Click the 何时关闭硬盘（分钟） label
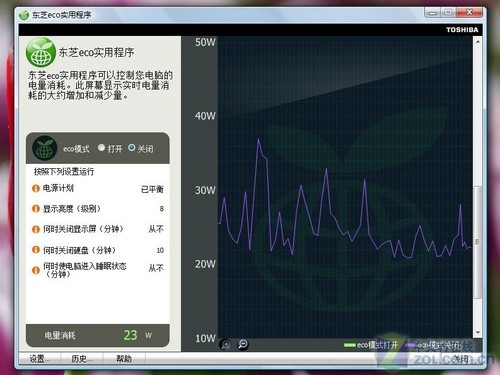The height and width of the screenshot is (375, 500). coord(79,250)
